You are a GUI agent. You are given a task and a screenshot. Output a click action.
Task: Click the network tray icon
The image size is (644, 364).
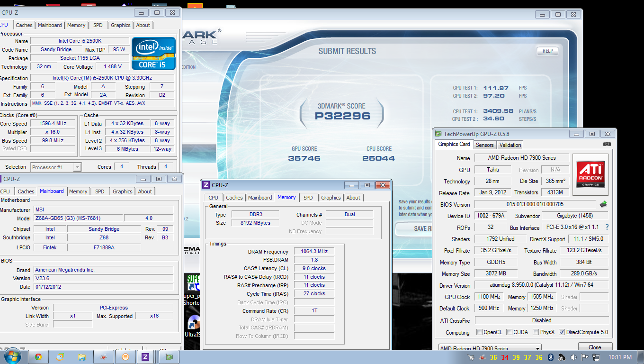596,357
